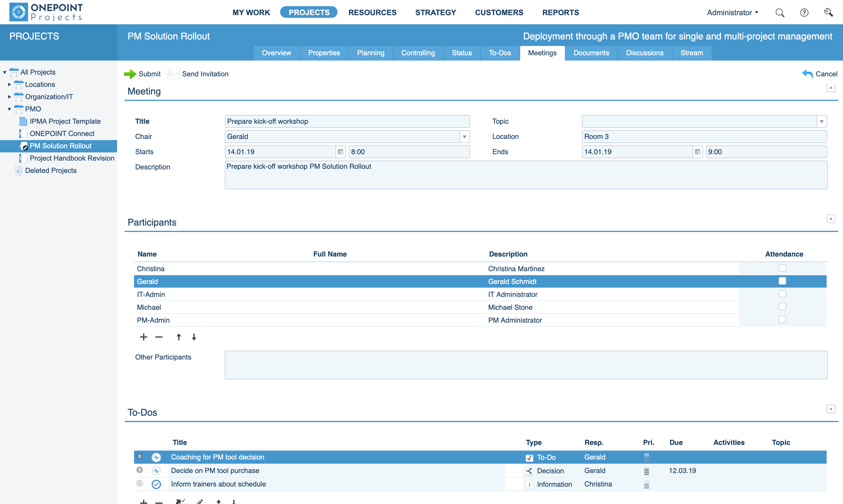Open the search magnifier icon
This screenshot has height=504, width=843.
(780, 13)
